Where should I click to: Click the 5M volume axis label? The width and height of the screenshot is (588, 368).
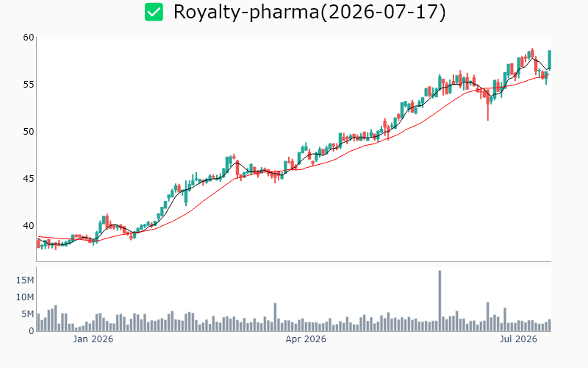pyautogui.click(x=27, y=314)
